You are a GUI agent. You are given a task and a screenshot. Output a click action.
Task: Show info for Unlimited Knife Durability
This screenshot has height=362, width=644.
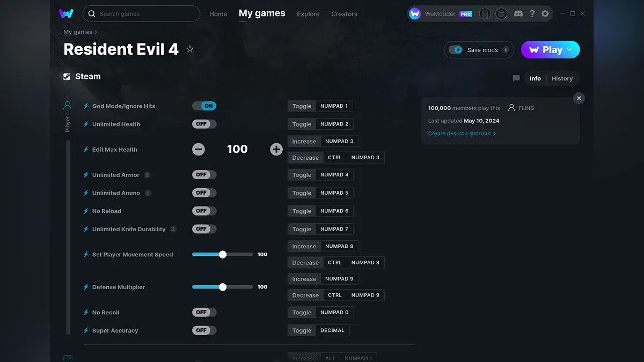[173, 229]
